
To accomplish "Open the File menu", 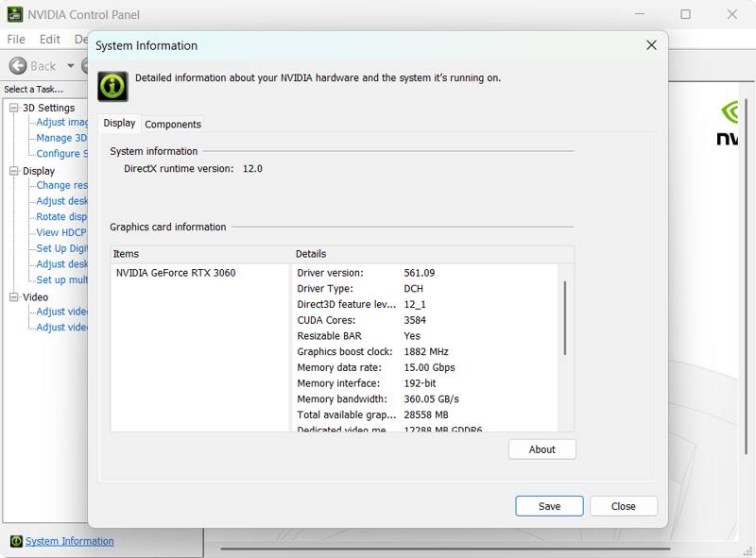I will pos(16,39).
